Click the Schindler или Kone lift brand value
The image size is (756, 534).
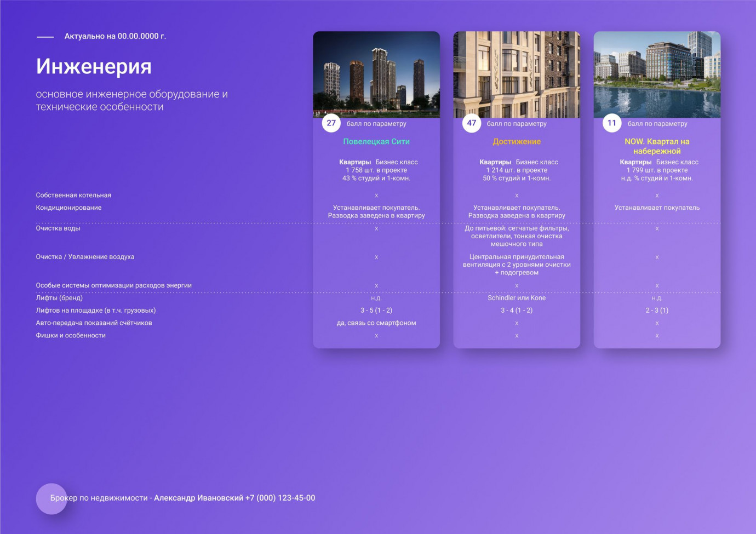(517, 298)
